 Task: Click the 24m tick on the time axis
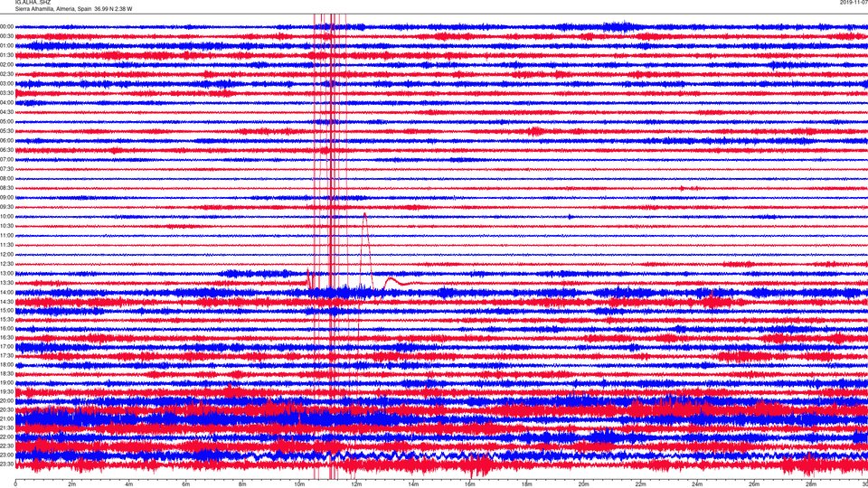point(697,484)
